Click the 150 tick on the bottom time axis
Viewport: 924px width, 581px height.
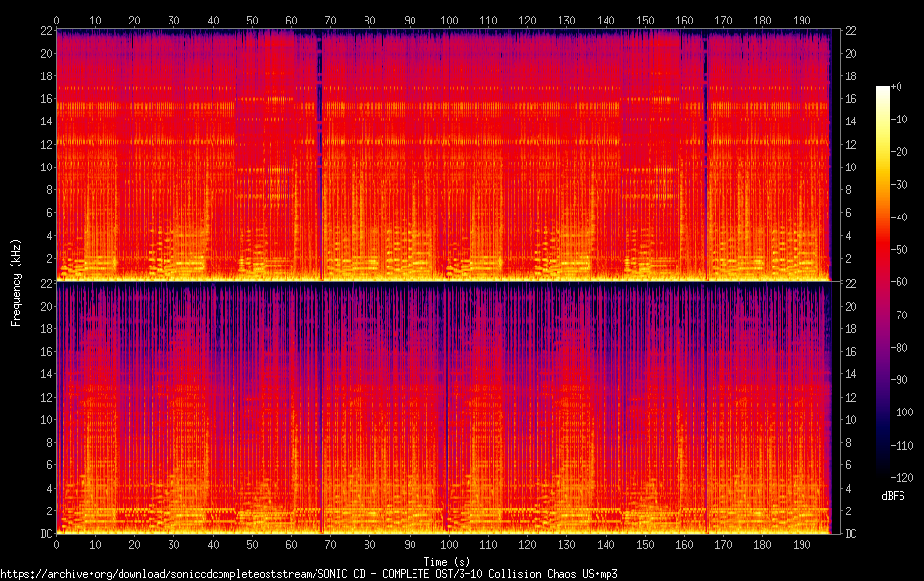tap(645, 545)
